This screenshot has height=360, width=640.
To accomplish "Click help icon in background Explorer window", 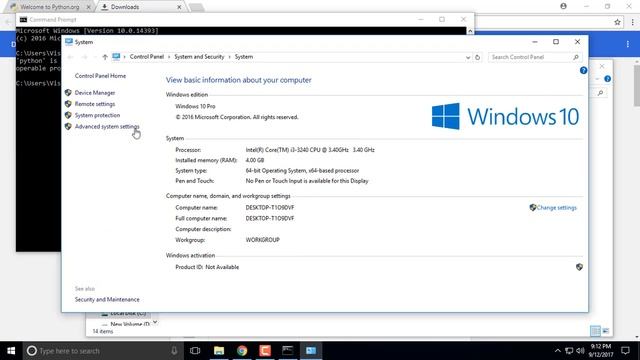I will [607, 79].
